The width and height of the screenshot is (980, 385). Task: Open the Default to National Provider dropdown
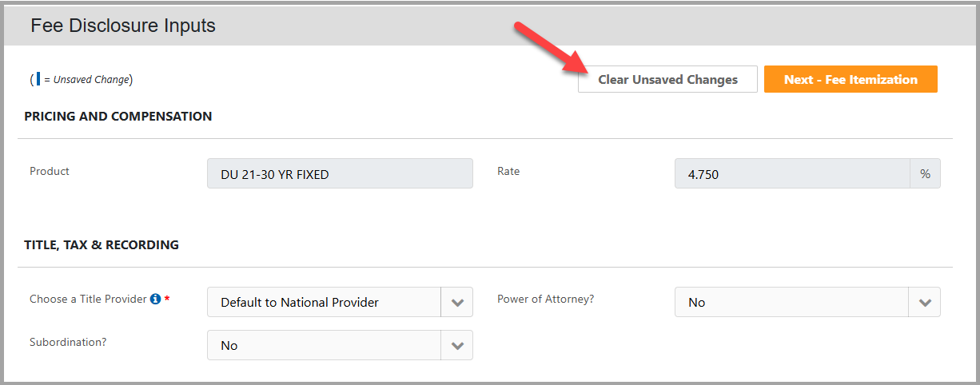coord(340,303)
